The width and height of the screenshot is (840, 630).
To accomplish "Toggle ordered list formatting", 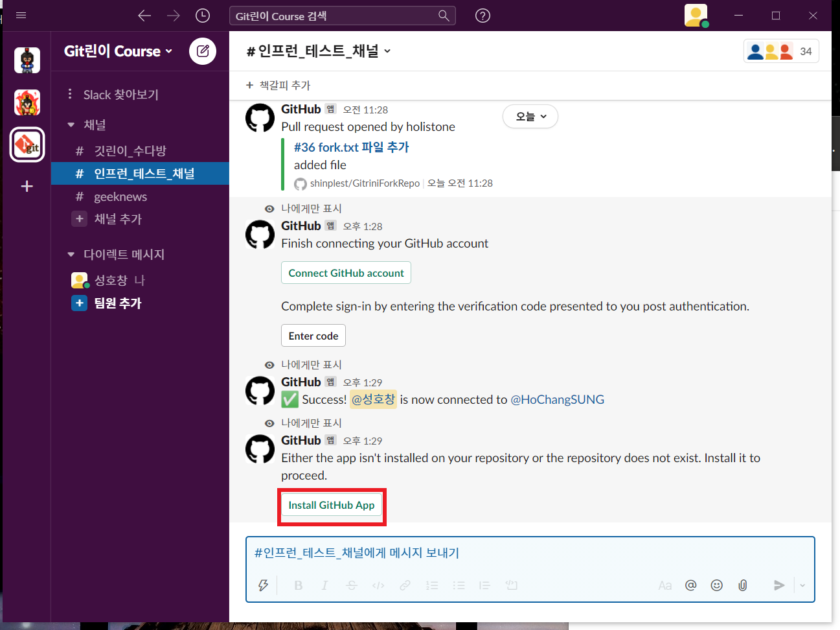I will coord(432,585).
